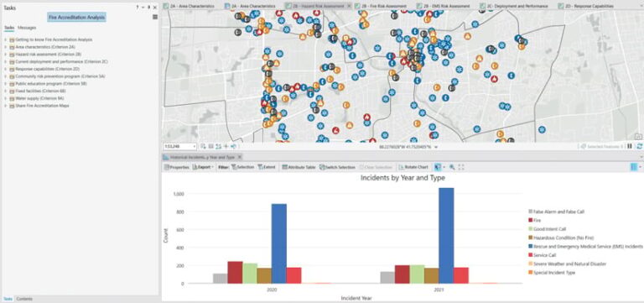Click Switch Selection in chart toolbar
This screenshot has width=644, height=303.
point(337,167)
